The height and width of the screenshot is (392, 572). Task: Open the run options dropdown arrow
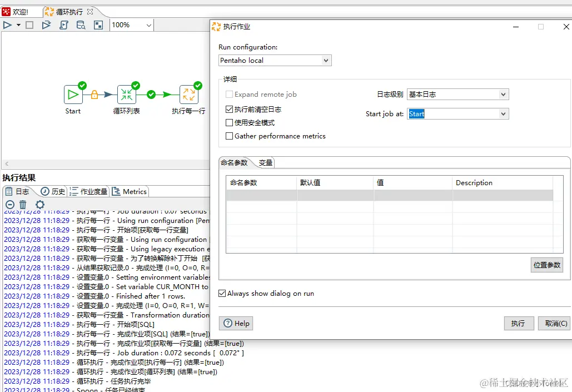tap(18, 25)
